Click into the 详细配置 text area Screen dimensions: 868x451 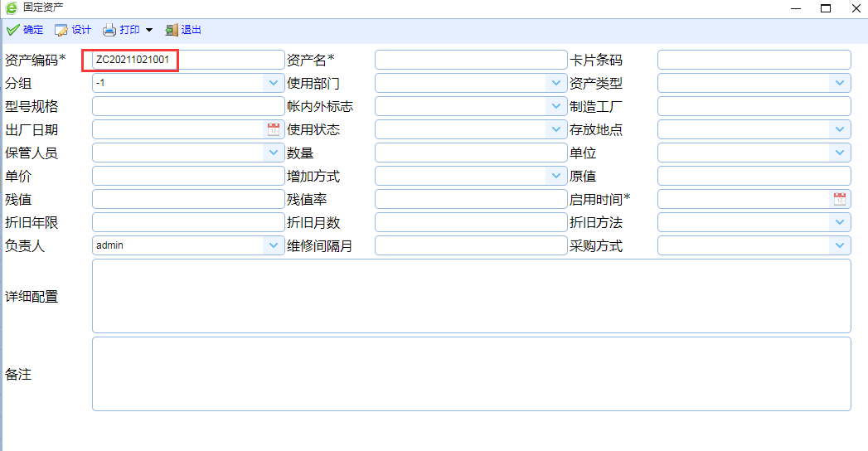(x=472, y=296)
